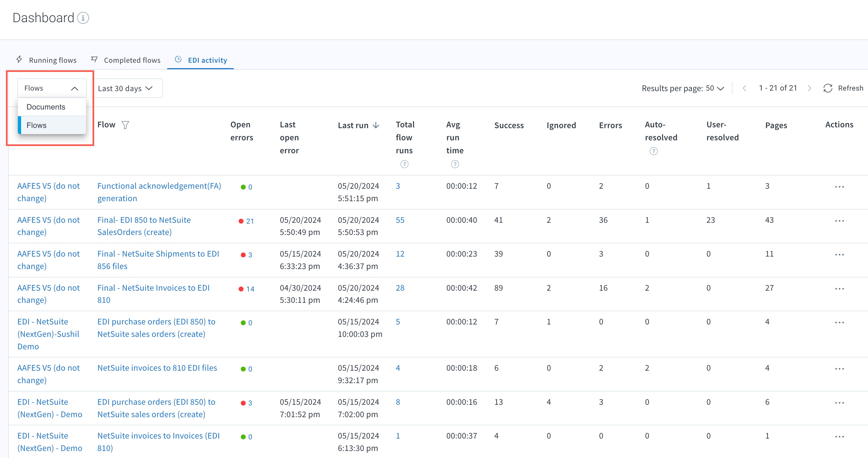Click the Last run sort arrow

pyautogui.click(x=376, y=125)
